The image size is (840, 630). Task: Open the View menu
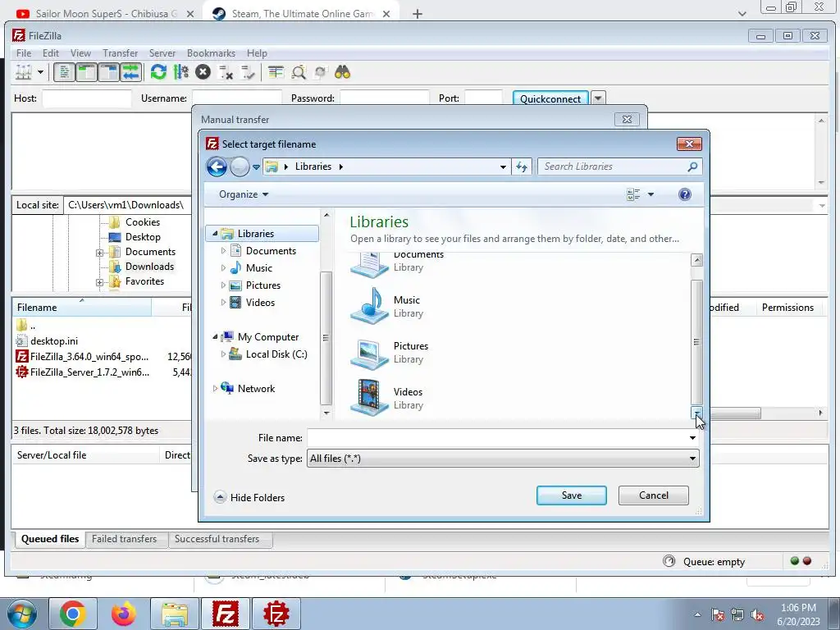[x=80, y=53]
